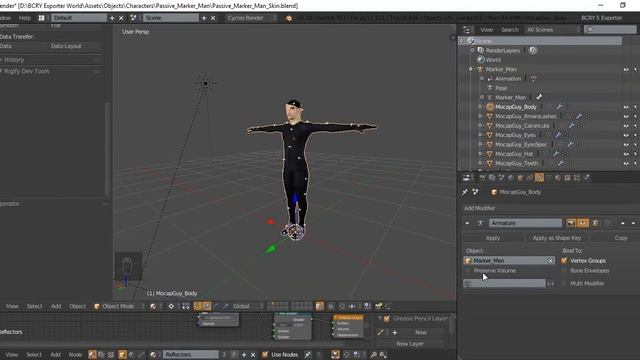This screenshot has height=360, width=640.
Task: Open the Texture properties tab
Action: [567, 178]
